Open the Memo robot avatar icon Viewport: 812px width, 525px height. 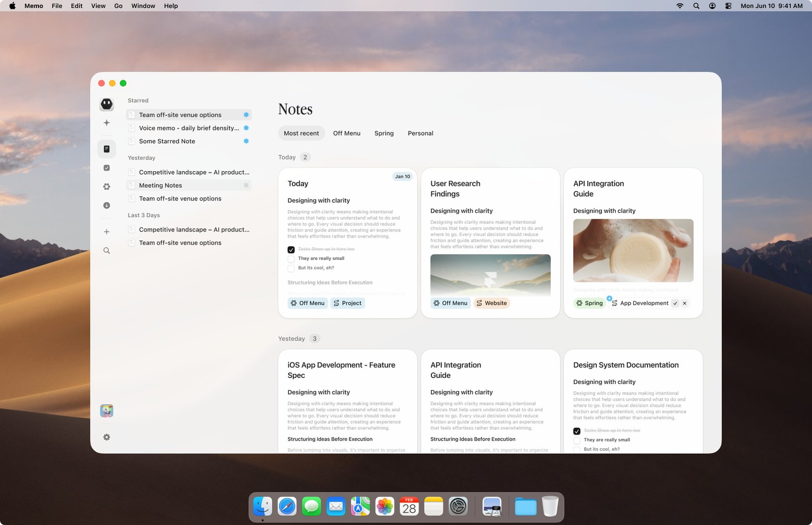pyautogui.click(x=107, y=104)
